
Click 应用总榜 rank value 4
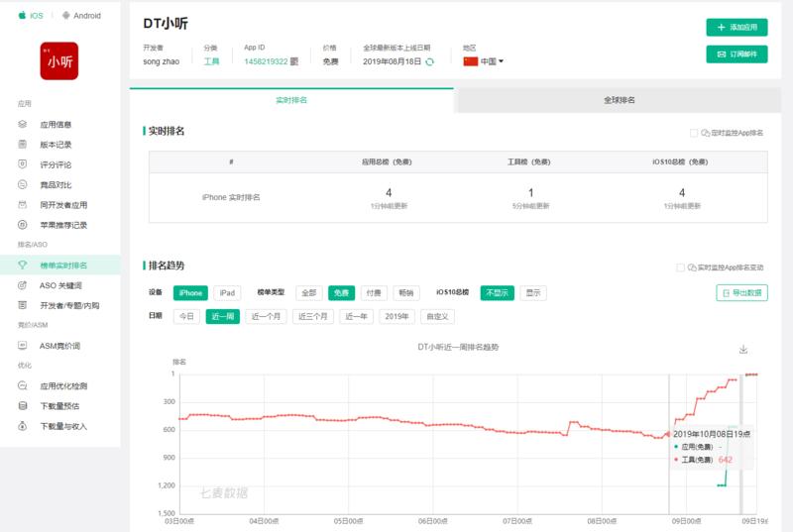pyautogui.click(x=389, y=192)
